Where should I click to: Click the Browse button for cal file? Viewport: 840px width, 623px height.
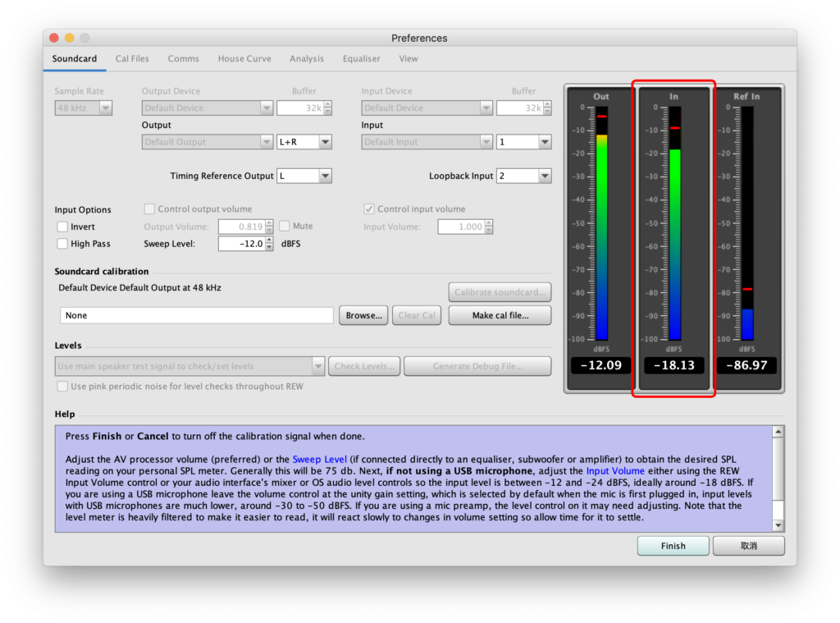[x=363, y=315]
